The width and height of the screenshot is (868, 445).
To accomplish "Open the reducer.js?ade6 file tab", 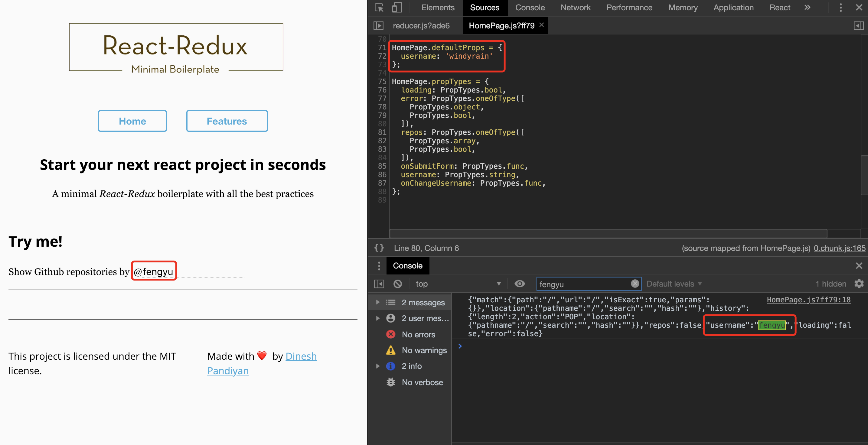I will (x=421, y=26).
